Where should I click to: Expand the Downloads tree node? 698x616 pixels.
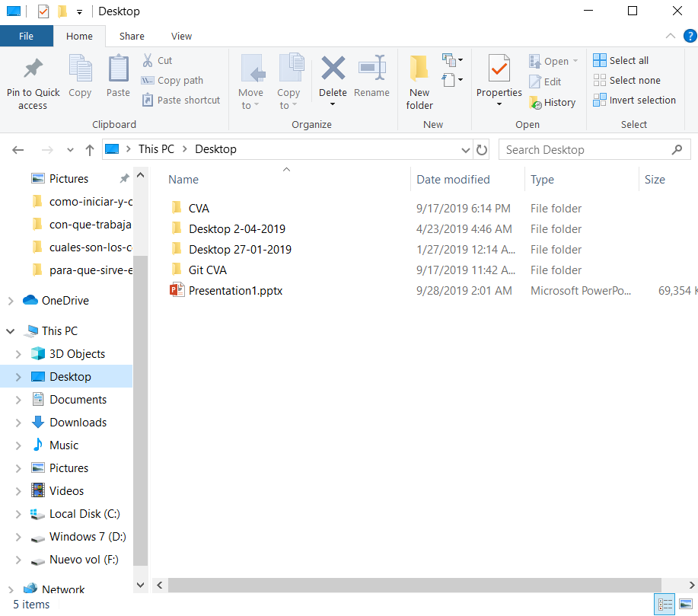tap(18, 423)
